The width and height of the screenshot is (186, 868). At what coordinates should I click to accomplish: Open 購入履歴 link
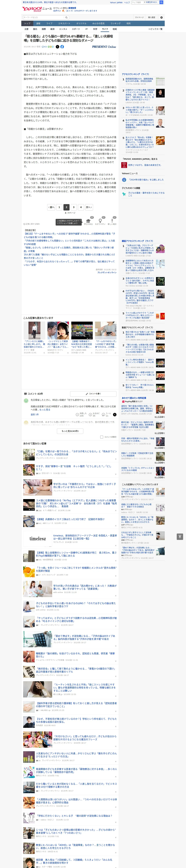pos(152,17)
